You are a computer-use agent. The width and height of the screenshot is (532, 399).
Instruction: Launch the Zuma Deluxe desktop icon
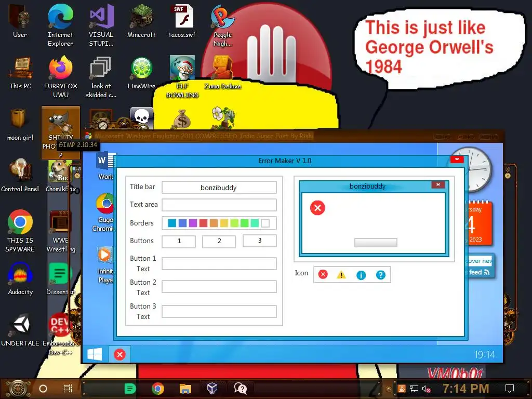point(222,73)
